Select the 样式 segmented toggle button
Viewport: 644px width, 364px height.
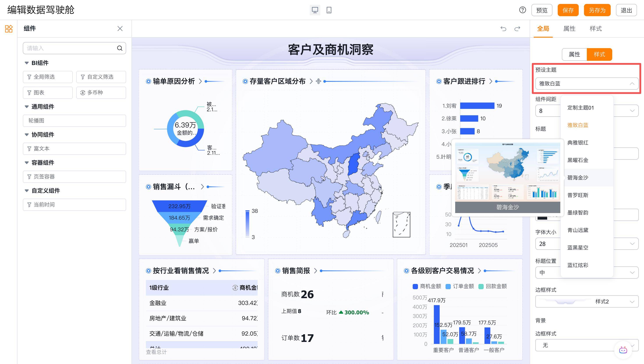coord(599,54)
